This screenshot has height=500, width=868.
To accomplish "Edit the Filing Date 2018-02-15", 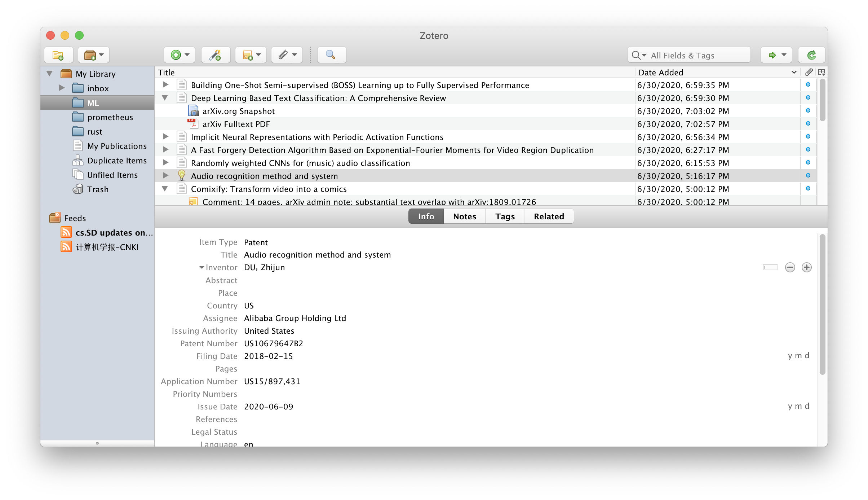I will 269,356.
